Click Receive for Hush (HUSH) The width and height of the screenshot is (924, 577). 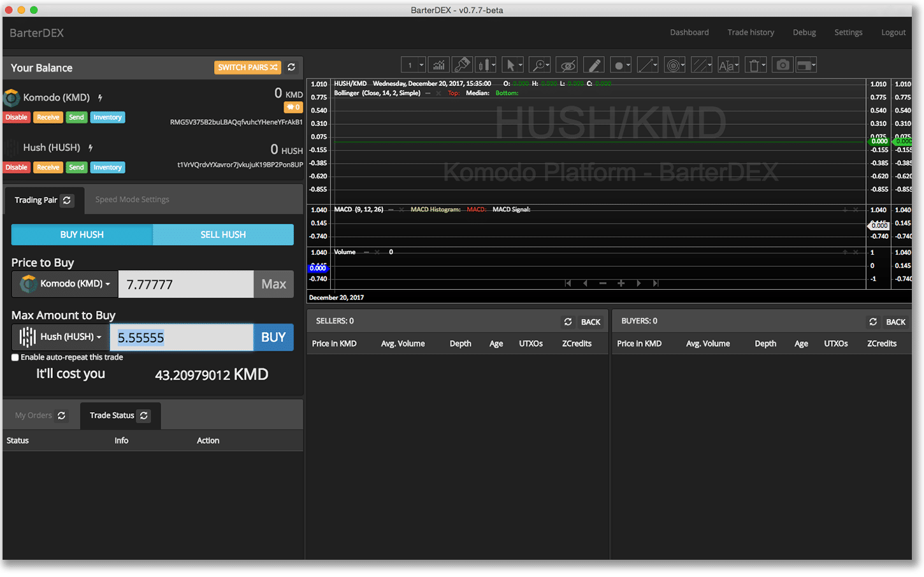pos(48,167)
